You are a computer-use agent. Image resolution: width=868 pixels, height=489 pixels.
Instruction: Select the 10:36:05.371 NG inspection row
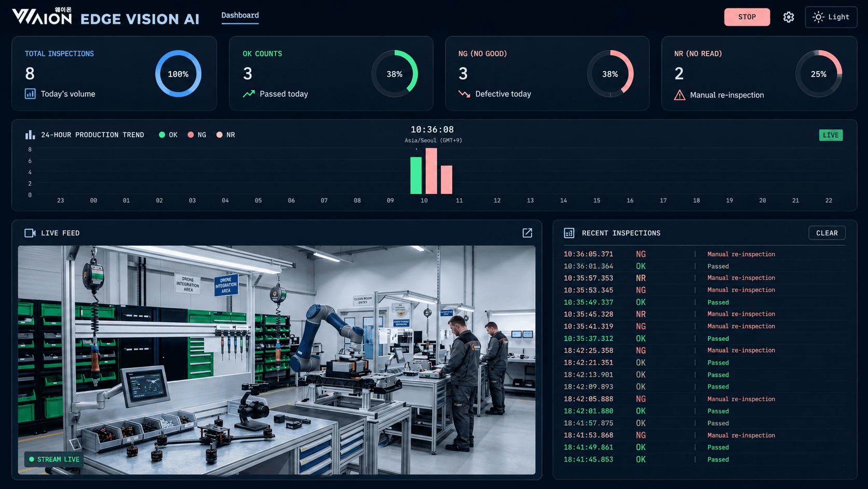(x=704, y=254)
